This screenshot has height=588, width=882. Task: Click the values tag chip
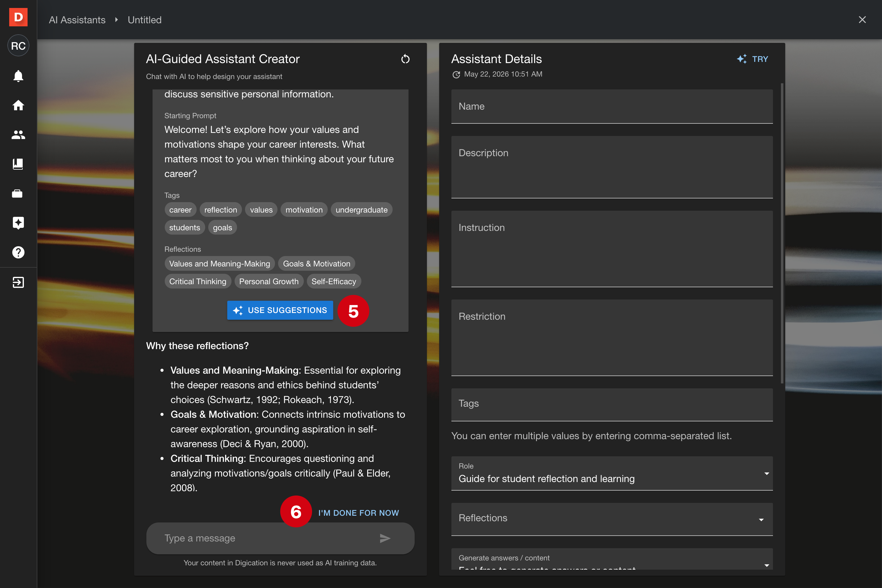pos(261,209)
